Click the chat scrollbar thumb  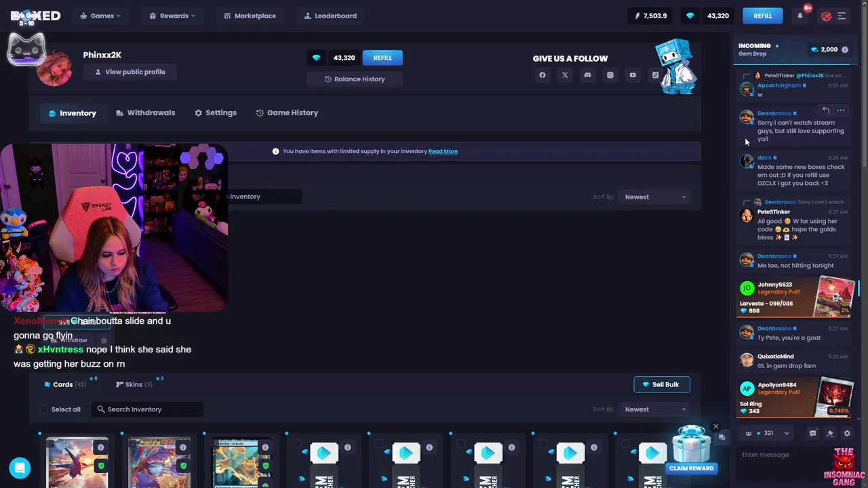(x=859, y=289)
